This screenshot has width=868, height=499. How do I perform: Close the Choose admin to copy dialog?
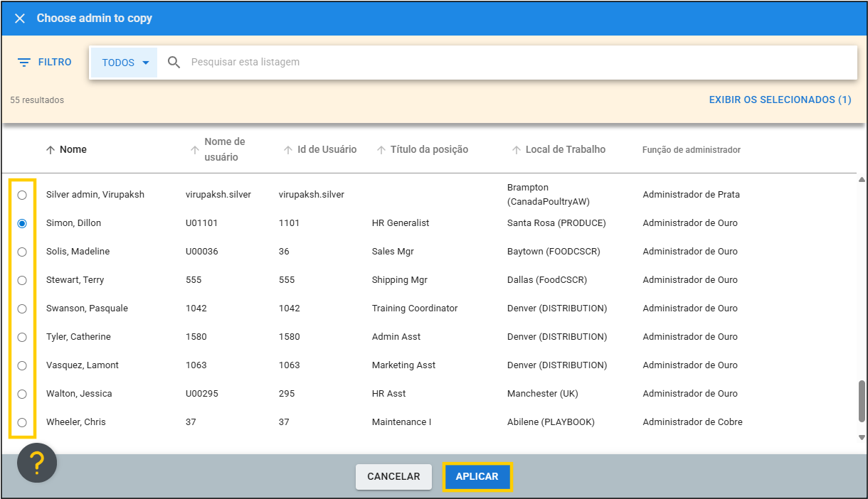click(x=20, y=18)
